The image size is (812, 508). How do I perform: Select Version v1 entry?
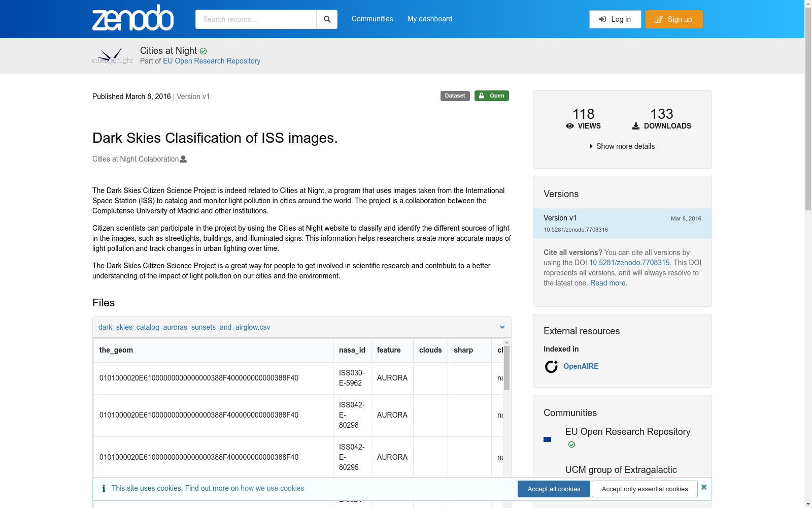(x=622, y=224)
